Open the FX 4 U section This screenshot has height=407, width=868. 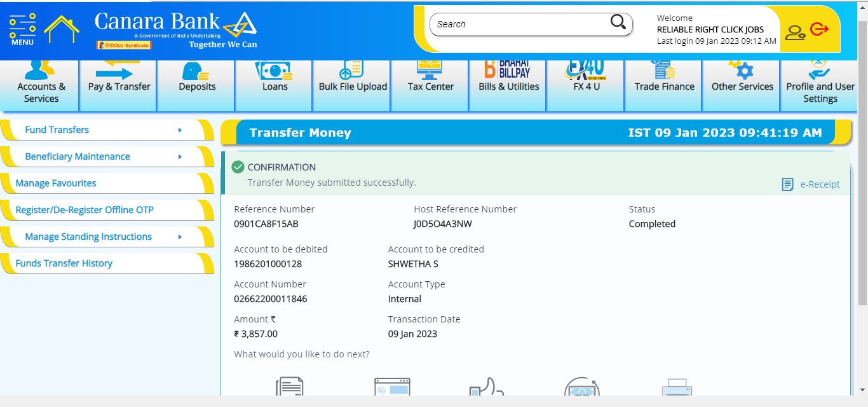(x=587, y=86)
